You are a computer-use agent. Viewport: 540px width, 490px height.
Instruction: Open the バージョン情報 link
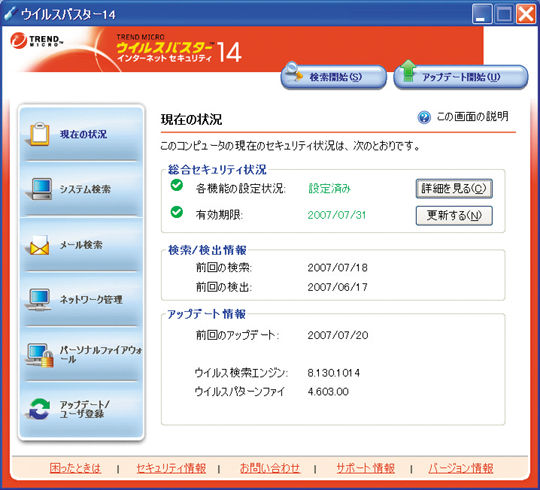tap(461, 468)
